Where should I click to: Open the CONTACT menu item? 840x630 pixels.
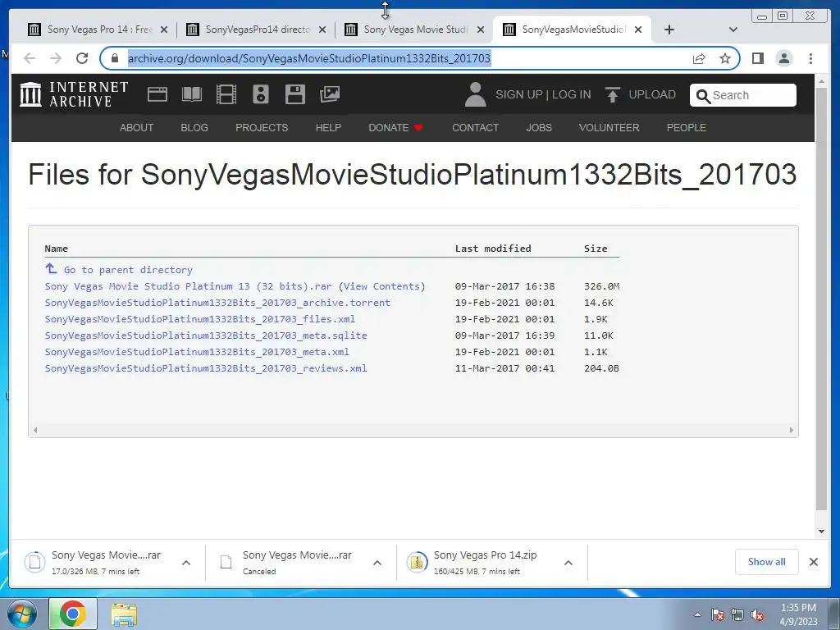click(x=475, y=127)
